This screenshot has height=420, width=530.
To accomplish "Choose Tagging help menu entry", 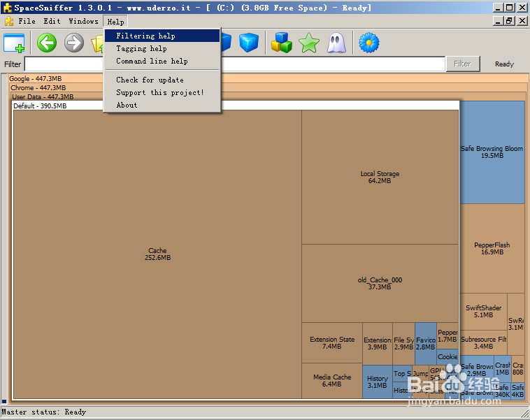I will 162,48.
